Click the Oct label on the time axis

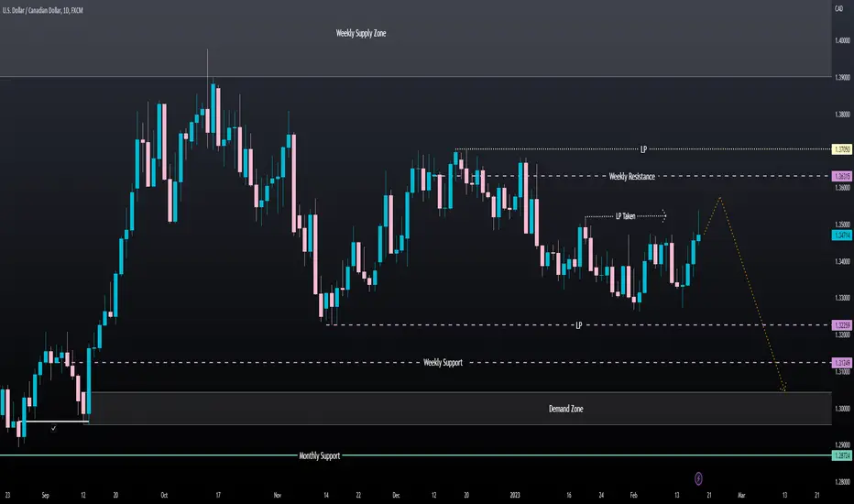click(164, 495)
